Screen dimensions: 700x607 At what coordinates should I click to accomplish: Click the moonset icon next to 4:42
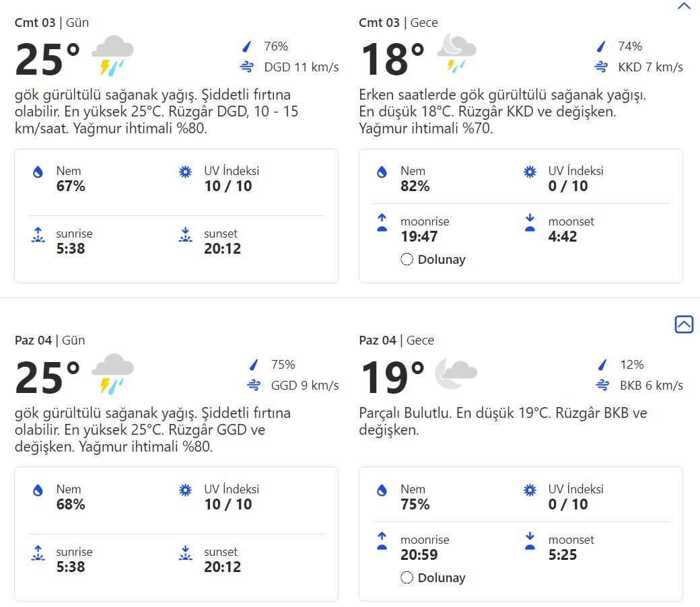point(529,222)
